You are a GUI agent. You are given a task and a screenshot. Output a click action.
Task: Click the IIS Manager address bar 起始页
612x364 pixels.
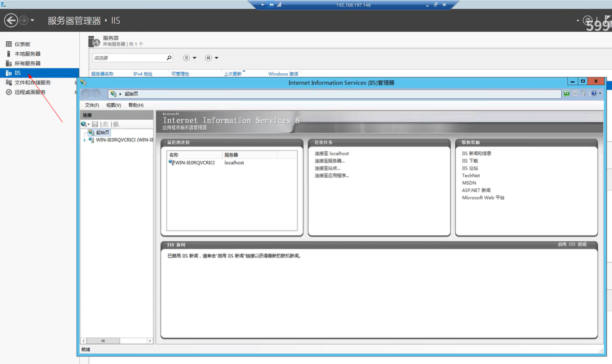tap(335, 94)
